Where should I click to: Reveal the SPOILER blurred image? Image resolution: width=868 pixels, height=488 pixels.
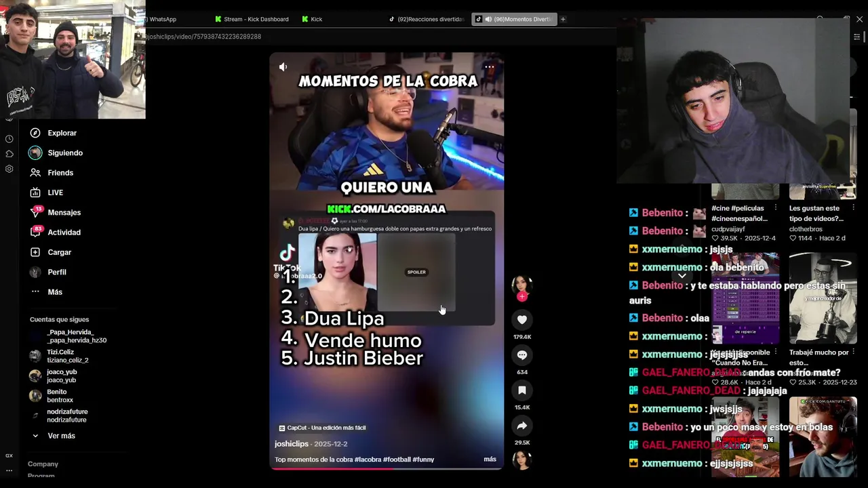click(416, 272)
